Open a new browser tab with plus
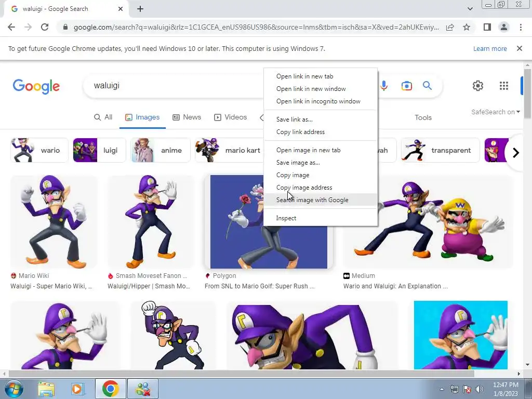This screenshot has width=532, height=399. tap(140, 9)
